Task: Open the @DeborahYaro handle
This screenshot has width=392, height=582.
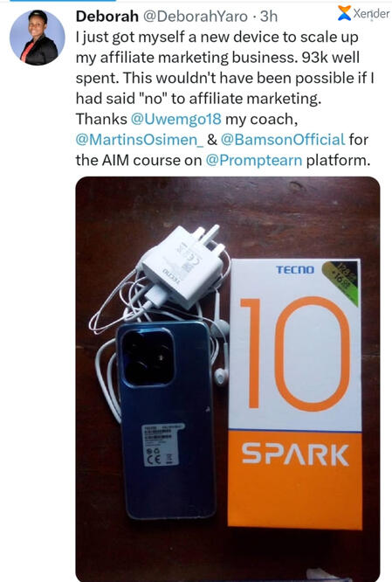Action: click(x=196, y=17)
